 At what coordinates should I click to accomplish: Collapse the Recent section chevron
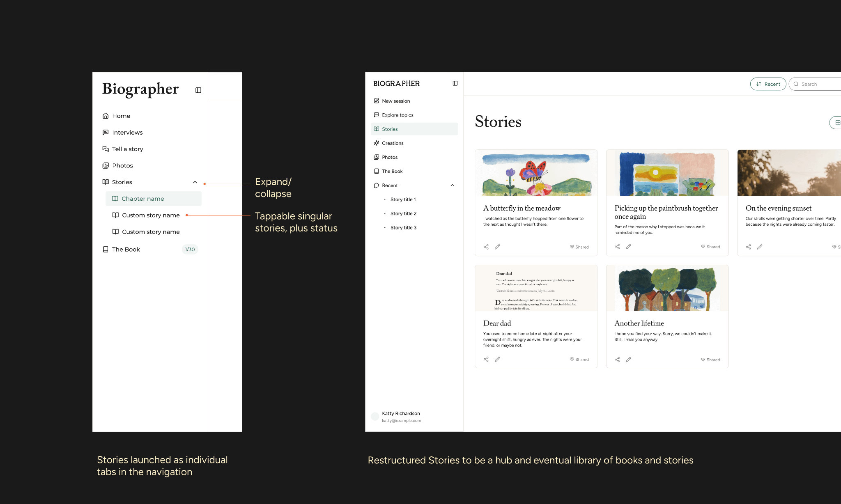tap(453, 186)
